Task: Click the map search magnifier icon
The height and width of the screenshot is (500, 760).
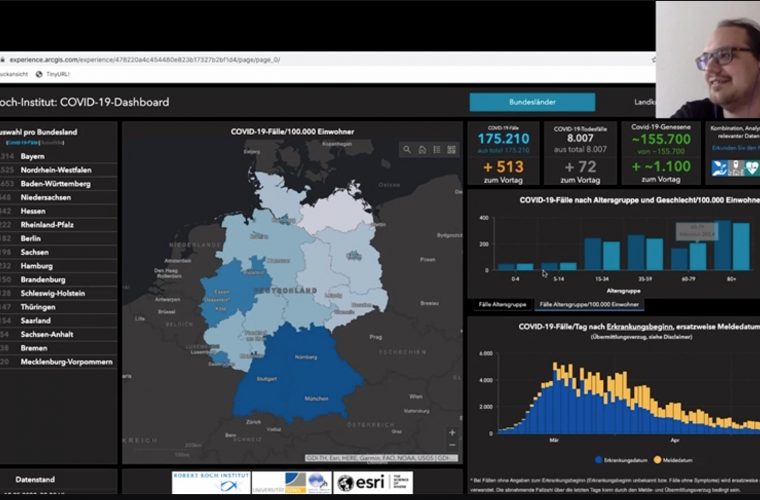Action: click(x=407, y=150)
